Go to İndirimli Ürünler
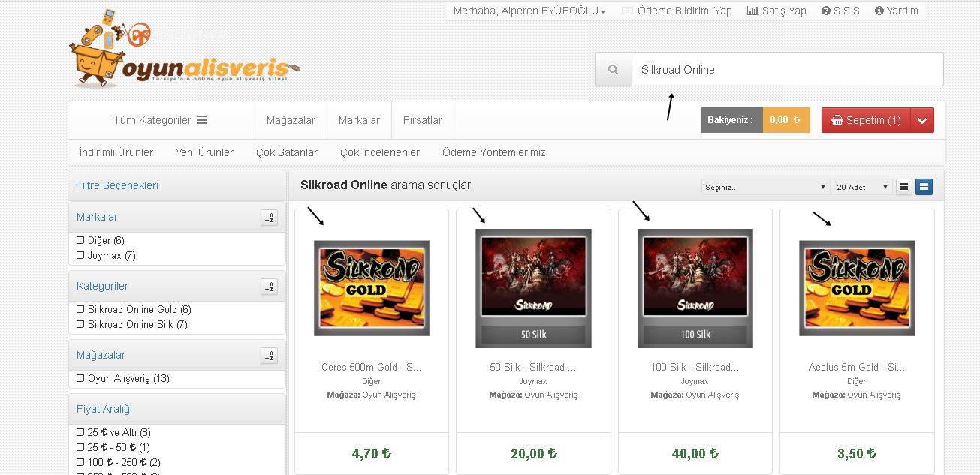 point(116,152)
